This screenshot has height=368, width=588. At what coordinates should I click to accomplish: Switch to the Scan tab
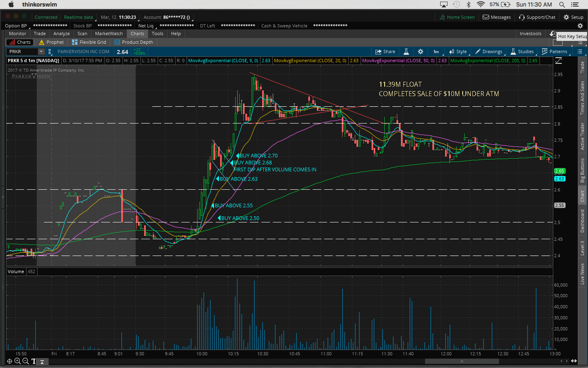(x=82, y=34)
